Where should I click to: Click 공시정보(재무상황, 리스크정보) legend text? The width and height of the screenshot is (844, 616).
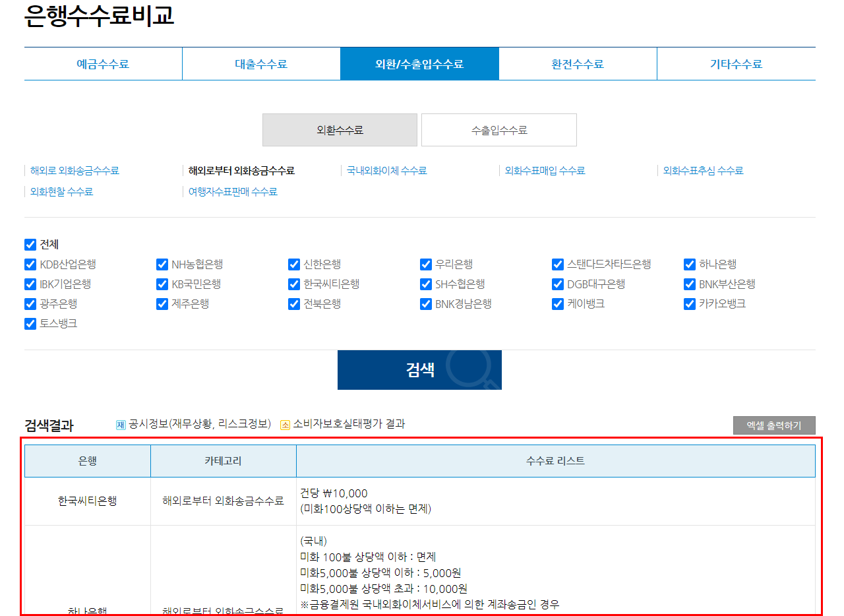click(x=200, y=424)
